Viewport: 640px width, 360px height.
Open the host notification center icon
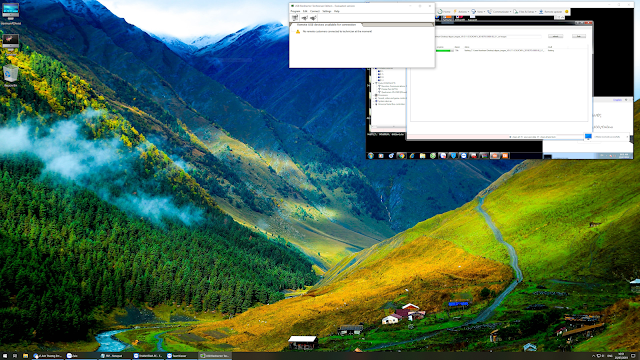point(634,356)
